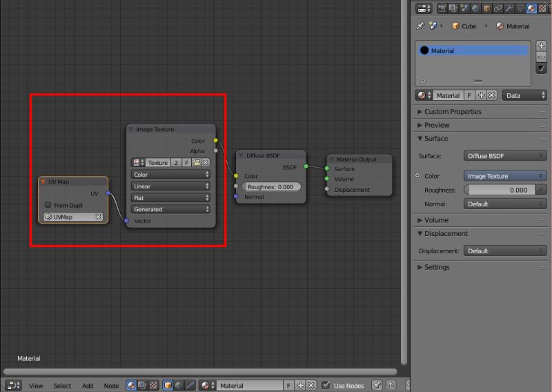Select Compositing nodes tree type in header
The width and height of the screenshot is (552, 392).
pos(142,385)
